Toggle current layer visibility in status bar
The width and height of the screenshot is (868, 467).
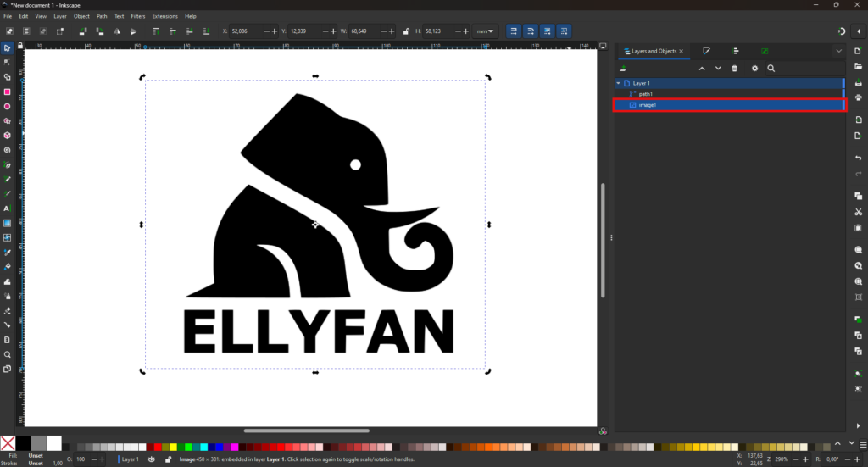152,459
